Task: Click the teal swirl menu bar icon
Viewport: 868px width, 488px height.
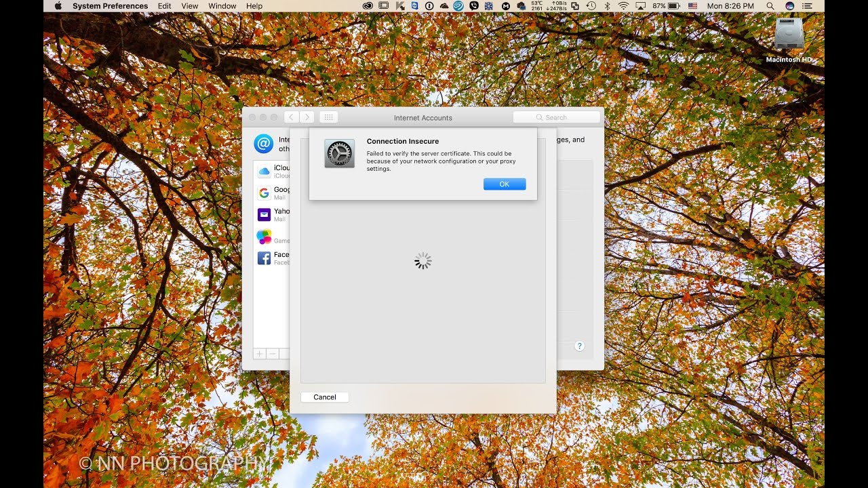Action: click(458, 5)
